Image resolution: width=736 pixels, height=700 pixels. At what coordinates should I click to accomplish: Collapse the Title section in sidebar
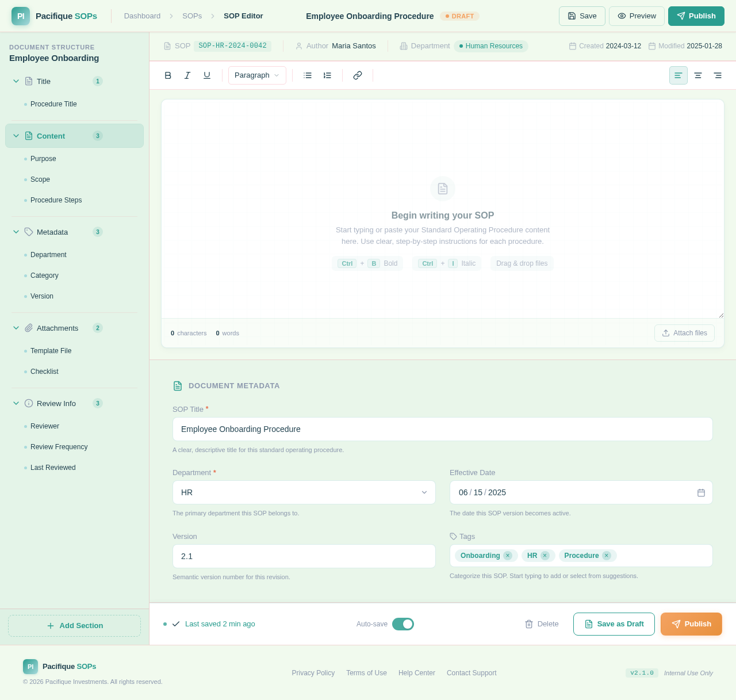16,81
